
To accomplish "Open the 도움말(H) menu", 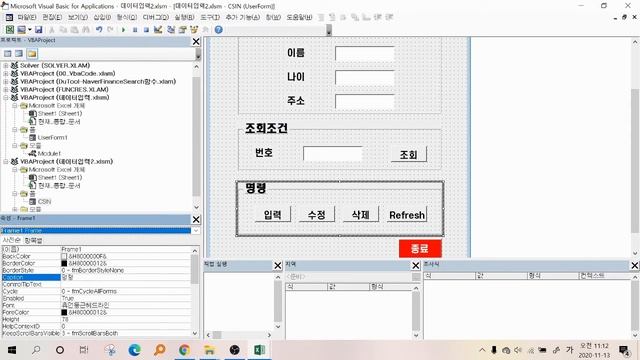I will pyautogui.click(x=299, y=17).
